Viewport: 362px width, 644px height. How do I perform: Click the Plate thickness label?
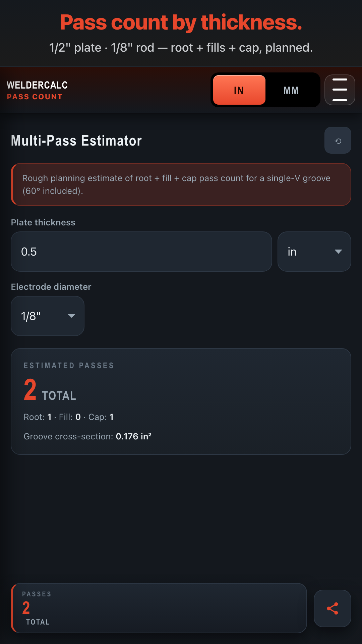pyautogui.click(x=43, y=222)
